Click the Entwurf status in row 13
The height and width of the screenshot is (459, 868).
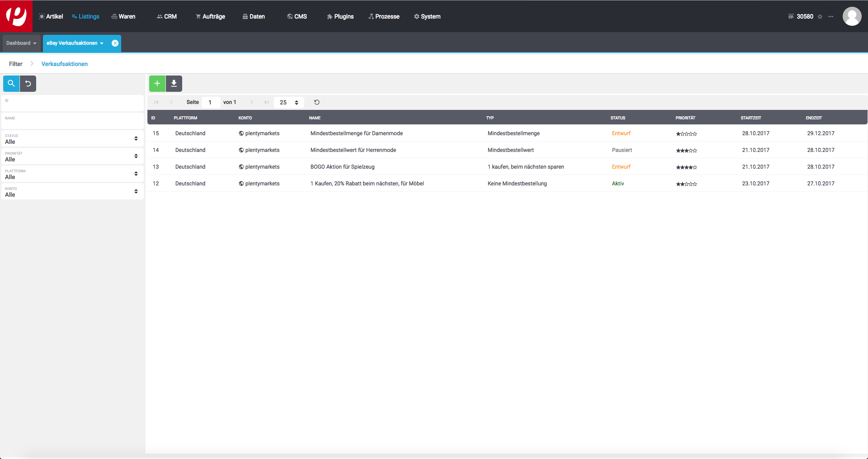tap(621, 167)
